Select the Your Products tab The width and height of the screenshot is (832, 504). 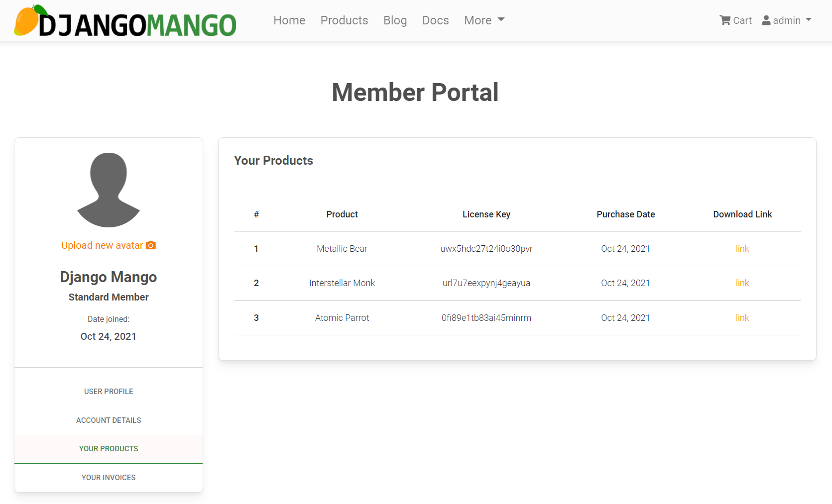pyautogui.click(x=109, y=449)
